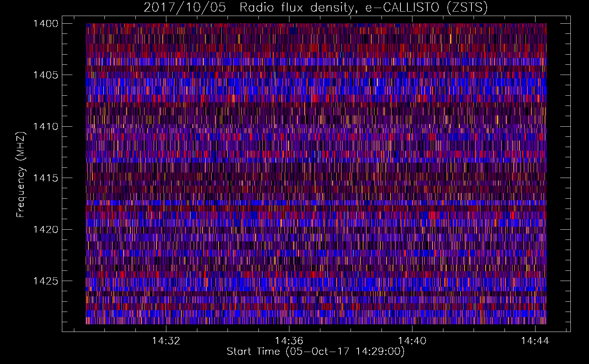Click the 'Frequency (MHZ)' axis label
589x364 pixels.
(x=21, y=175)
